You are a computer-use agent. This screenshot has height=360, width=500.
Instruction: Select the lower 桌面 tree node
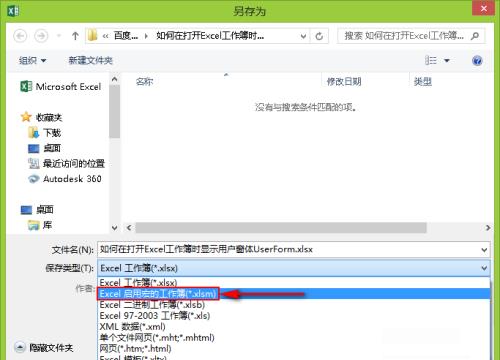[x=37, y=209]
